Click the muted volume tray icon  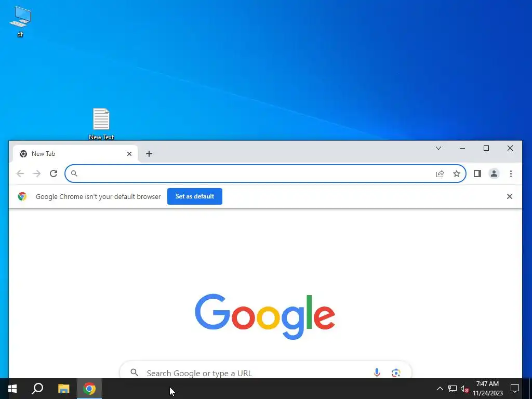click(x=464, y=389)
